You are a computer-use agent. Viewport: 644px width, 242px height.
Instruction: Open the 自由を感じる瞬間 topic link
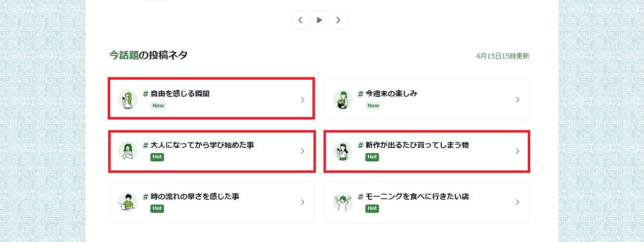click(180, 94)
